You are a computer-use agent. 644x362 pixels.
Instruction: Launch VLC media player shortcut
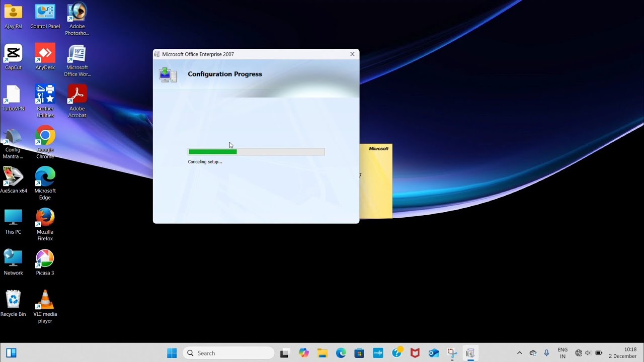click(45, 307)
